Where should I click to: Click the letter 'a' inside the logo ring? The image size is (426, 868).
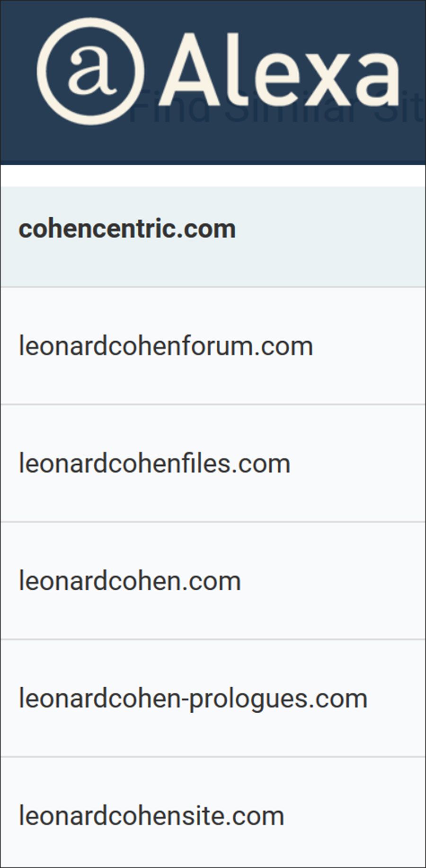point(91,71)
